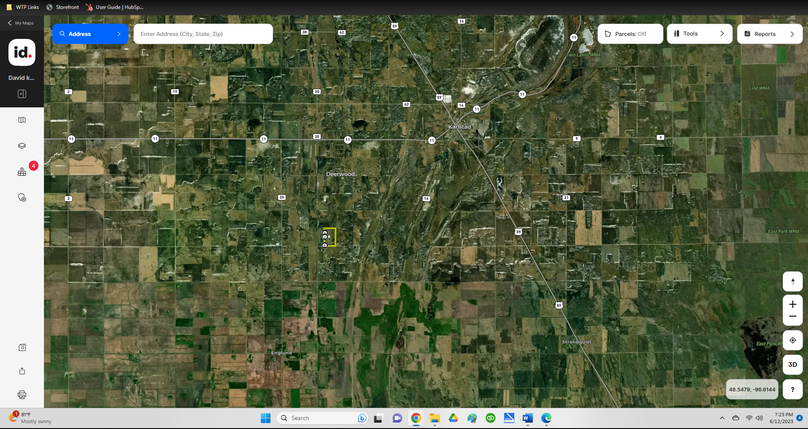Open the Storefront bookmark
Screen dimensions: 808x429
62,7
